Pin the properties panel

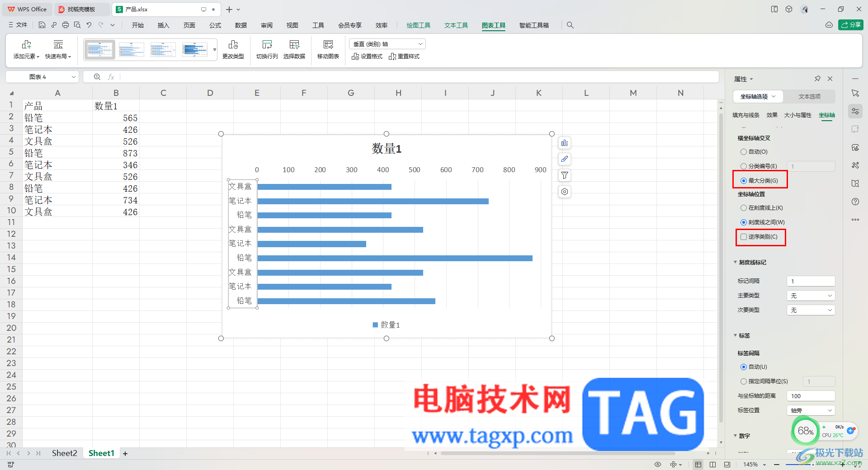[x=817, y=79]
